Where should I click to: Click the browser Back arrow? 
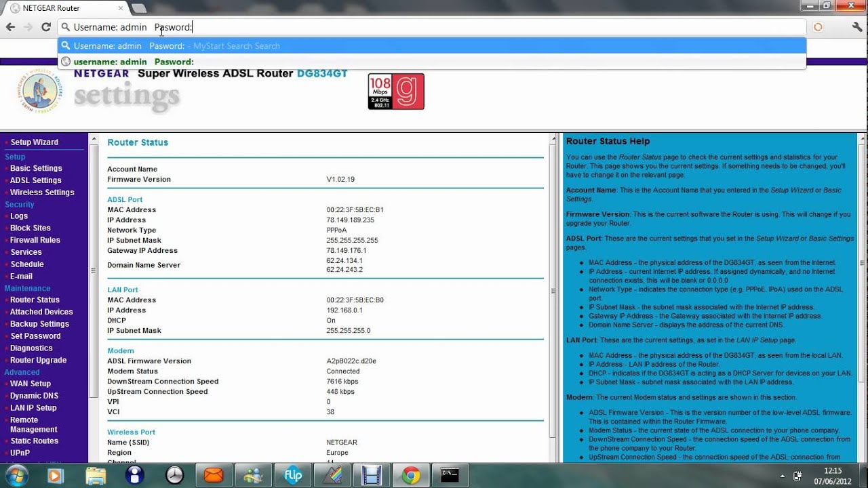click(x=10, y=27)
